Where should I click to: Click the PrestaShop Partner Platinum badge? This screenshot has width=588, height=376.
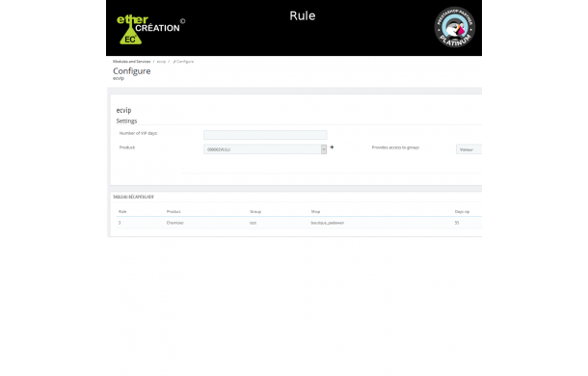point(455,27)
